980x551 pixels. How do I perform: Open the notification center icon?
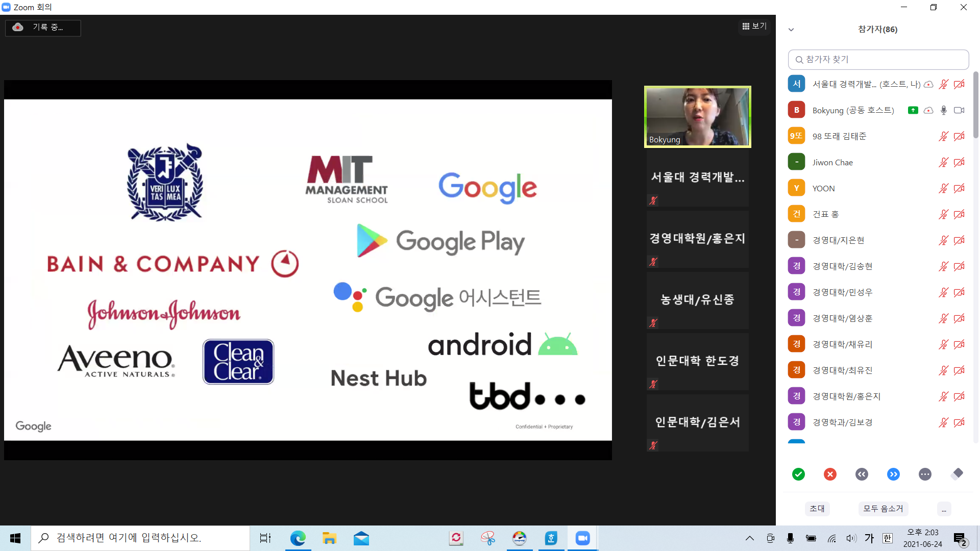[x=960, y=539]
